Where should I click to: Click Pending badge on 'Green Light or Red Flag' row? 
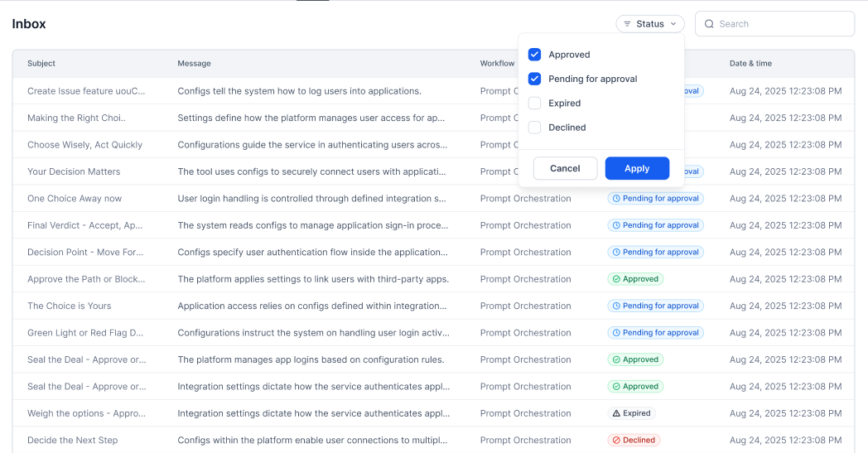point(655,333)
